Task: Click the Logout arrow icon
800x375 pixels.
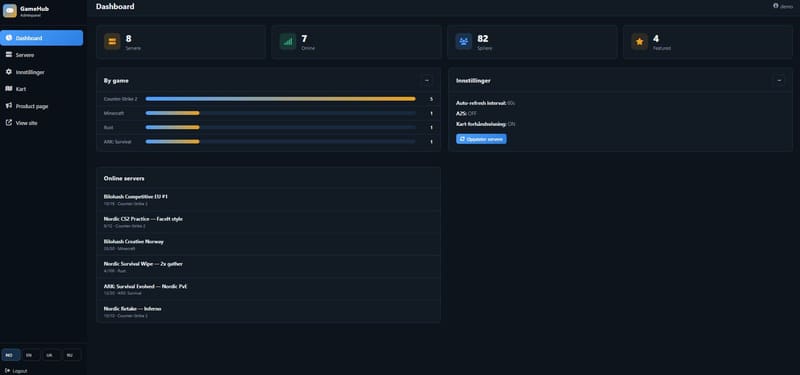Action: tap(8, 371)
